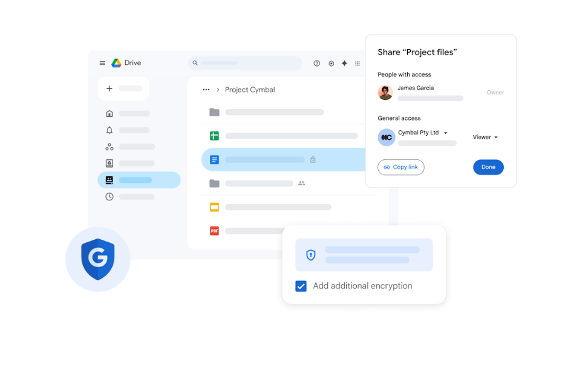Viewport: 588px width, 367px height.
Task: Click the Done button in the share dialog
Action: (x=488, y=167)
